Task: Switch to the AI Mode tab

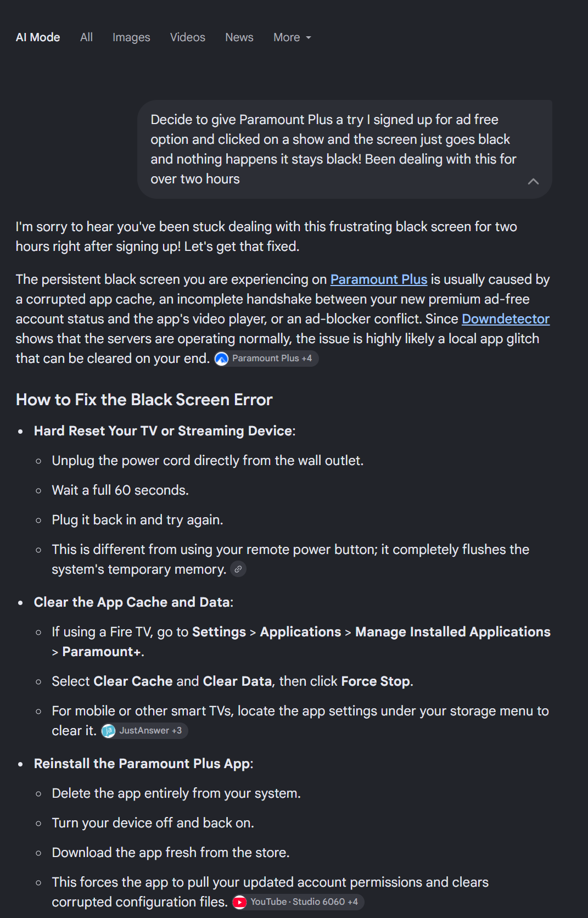Action: point(38,37)
